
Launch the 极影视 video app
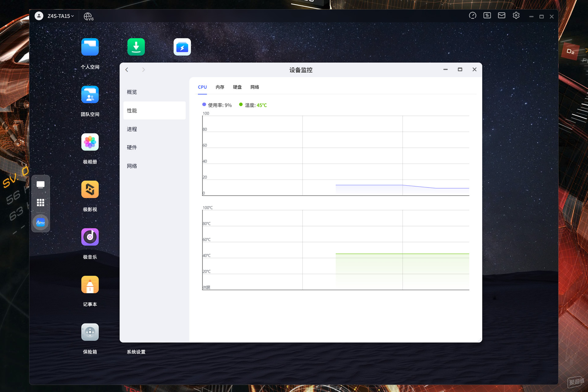(x=90, y=190)
